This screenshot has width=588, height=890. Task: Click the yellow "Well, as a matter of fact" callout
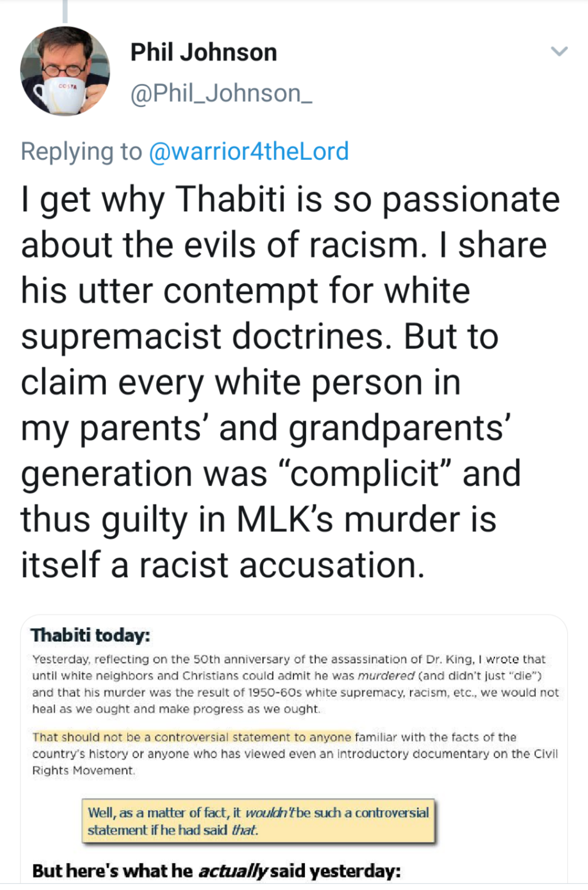(x=258, y=821)
